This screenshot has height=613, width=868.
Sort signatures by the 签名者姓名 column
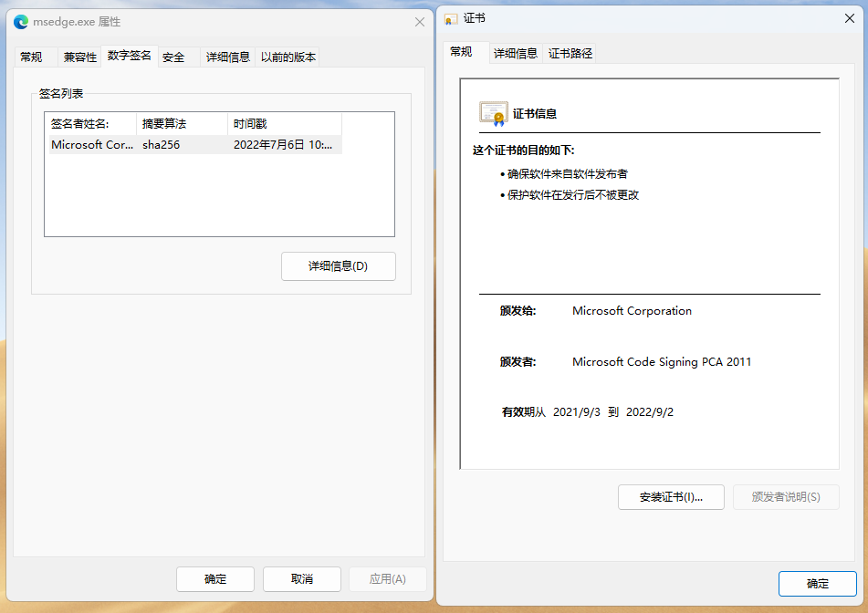point(86,123)
